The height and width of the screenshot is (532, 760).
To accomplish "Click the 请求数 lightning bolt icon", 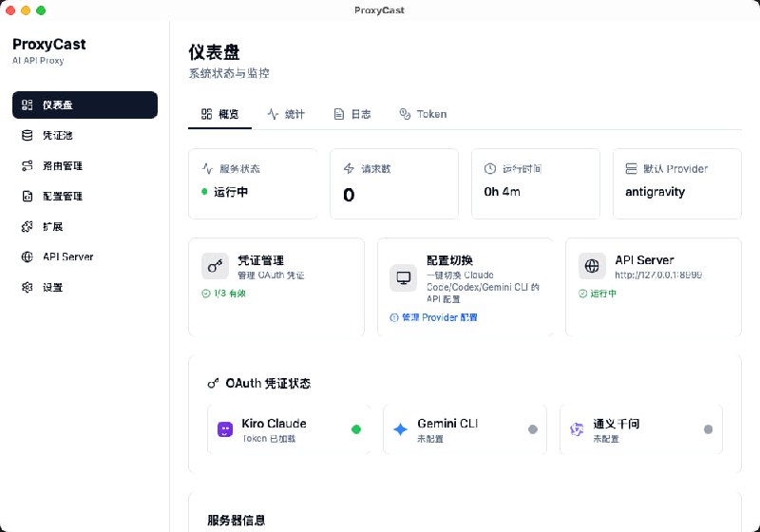I will (349, 168).
